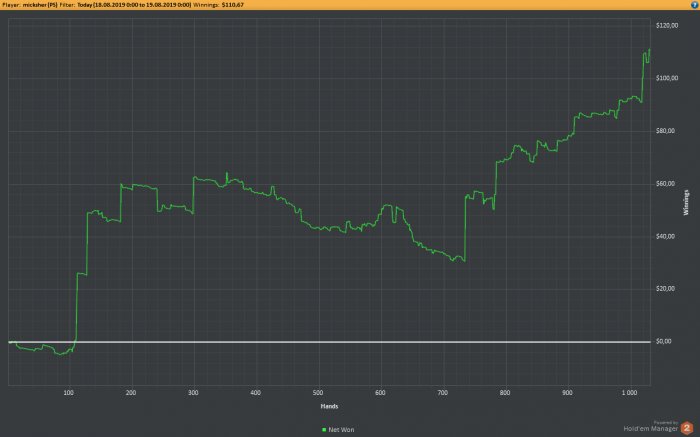Click the 200 hands axis tick label
The width and height of the screenshot is (700, 437).
coord(131,393)
